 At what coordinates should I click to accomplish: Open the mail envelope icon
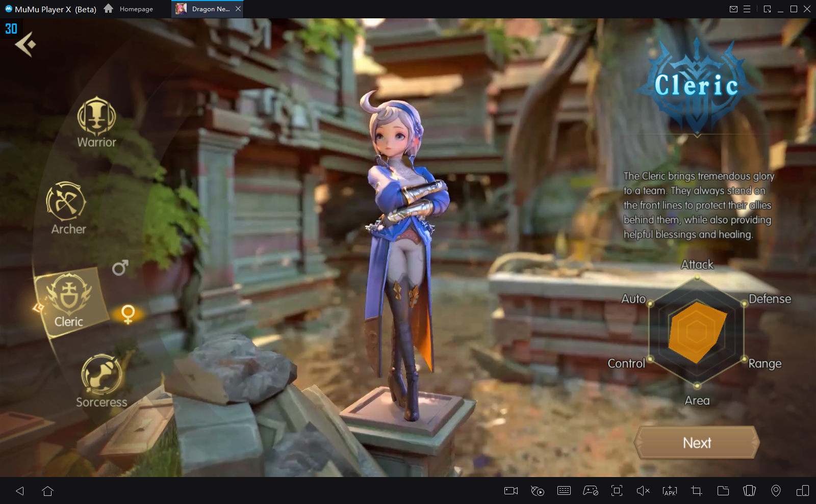[733, 9]
